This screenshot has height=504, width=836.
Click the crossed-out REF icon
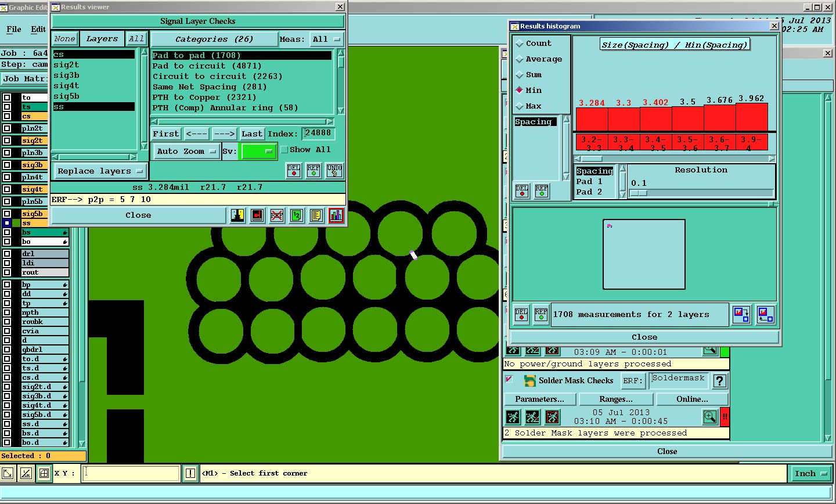click(277, 215)
